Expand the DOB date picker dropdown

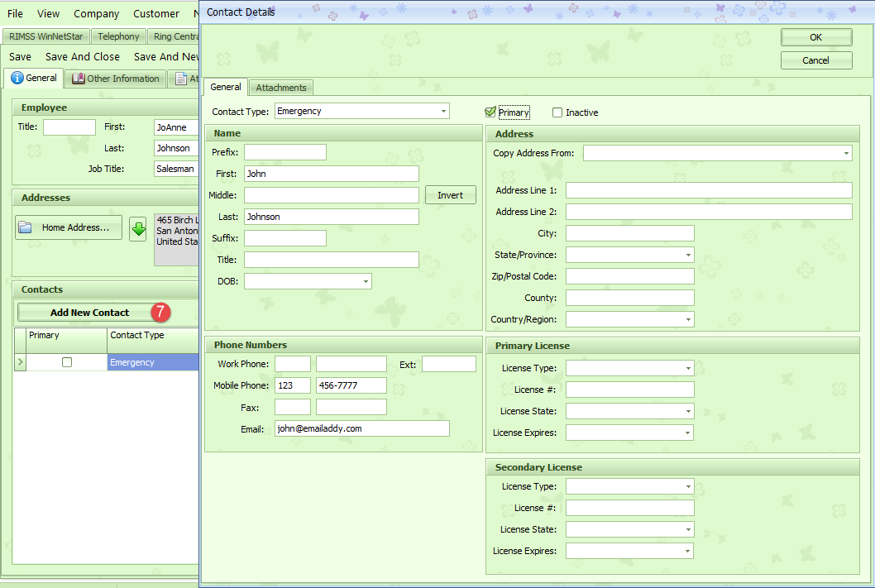pyautogui.click(x=366, y=282)
